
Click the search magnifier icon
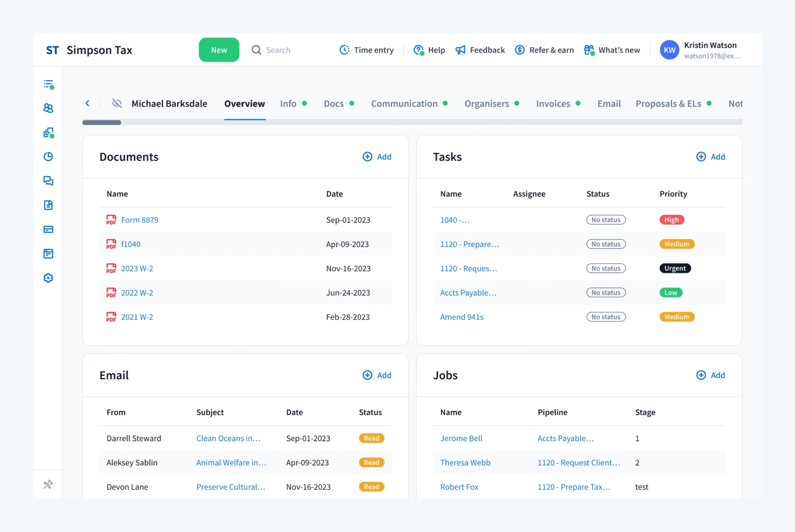(x=256, y=50)
